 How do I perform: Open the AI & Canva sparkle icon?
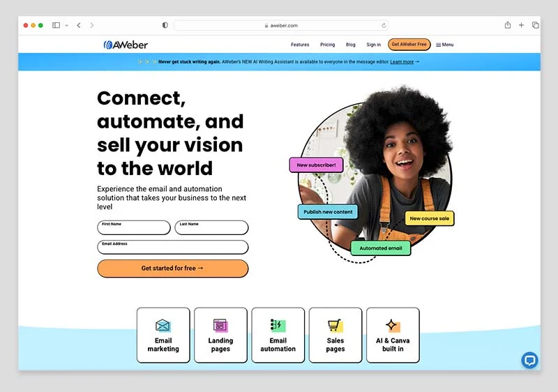pos(393,325)
